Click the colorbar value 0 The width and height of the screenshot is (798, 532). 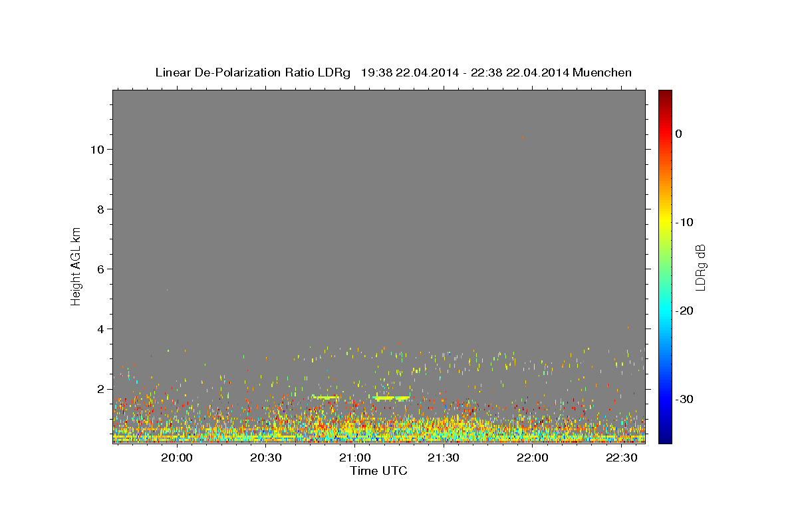click(x=679, y=134)
